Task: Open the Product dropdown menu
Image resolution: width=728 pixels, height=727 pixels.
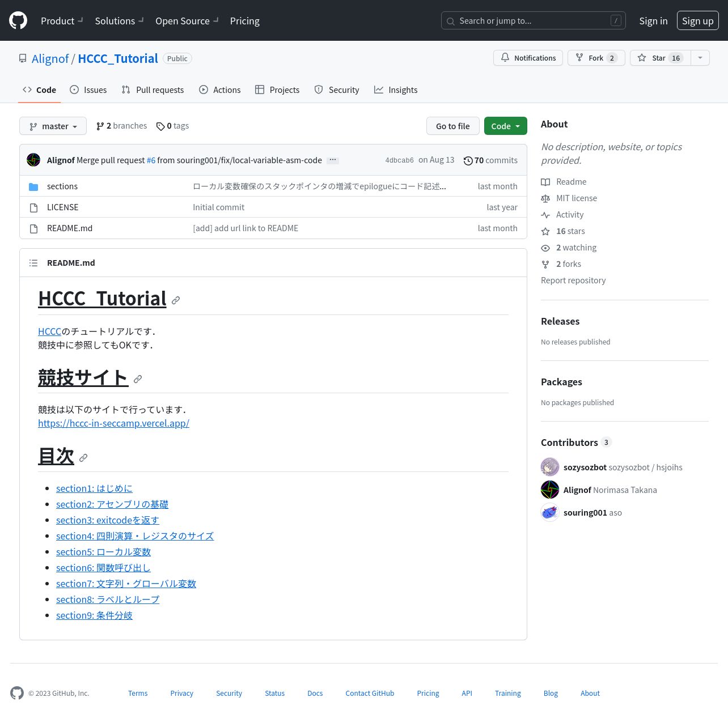Action: click(x=62, y=21)
